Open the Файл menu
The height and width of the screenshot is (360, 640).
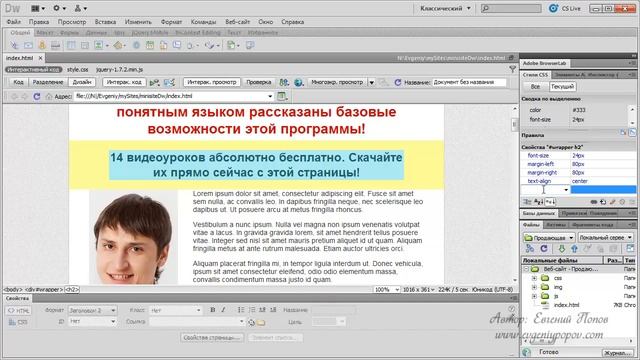point(13,22)
